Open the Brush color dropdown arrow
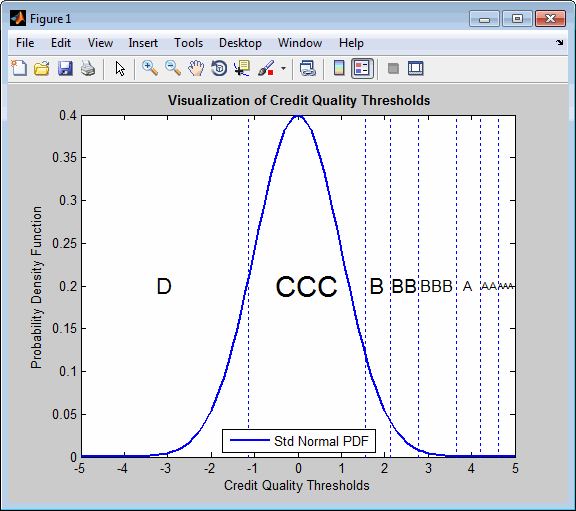576x511 pixels. click(283, 68)
